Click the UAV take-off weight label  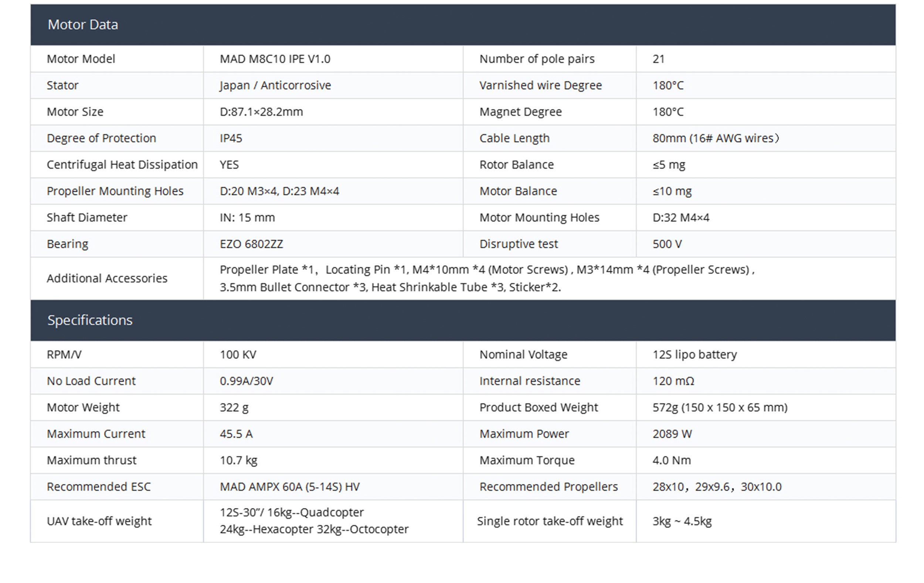[99, 521]
